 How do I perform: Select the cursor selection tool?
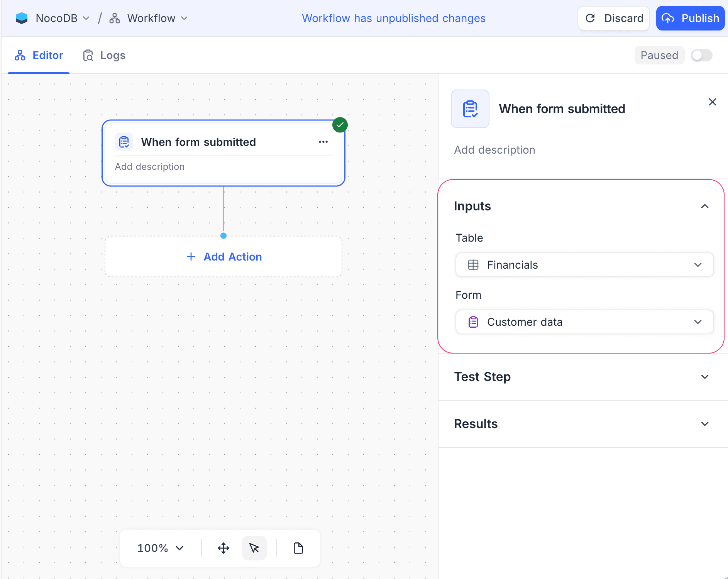(254, 548)
